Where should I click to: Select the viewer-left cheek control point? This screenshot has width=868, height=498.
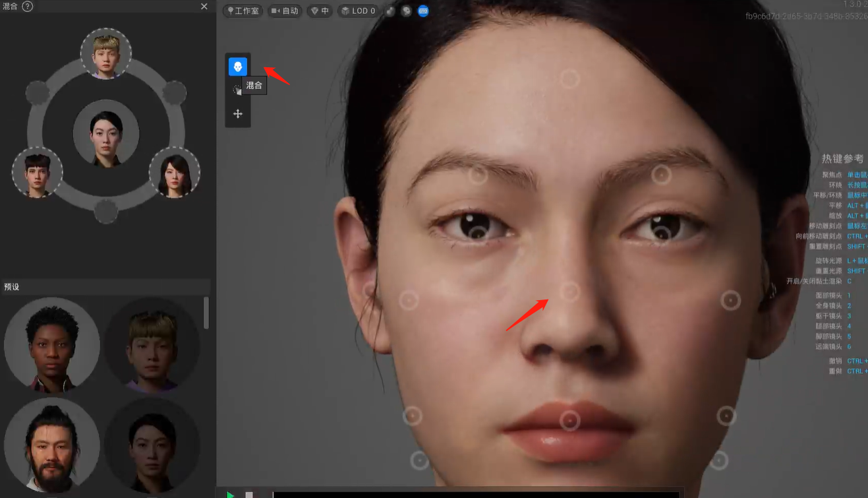tap(409, 301)
